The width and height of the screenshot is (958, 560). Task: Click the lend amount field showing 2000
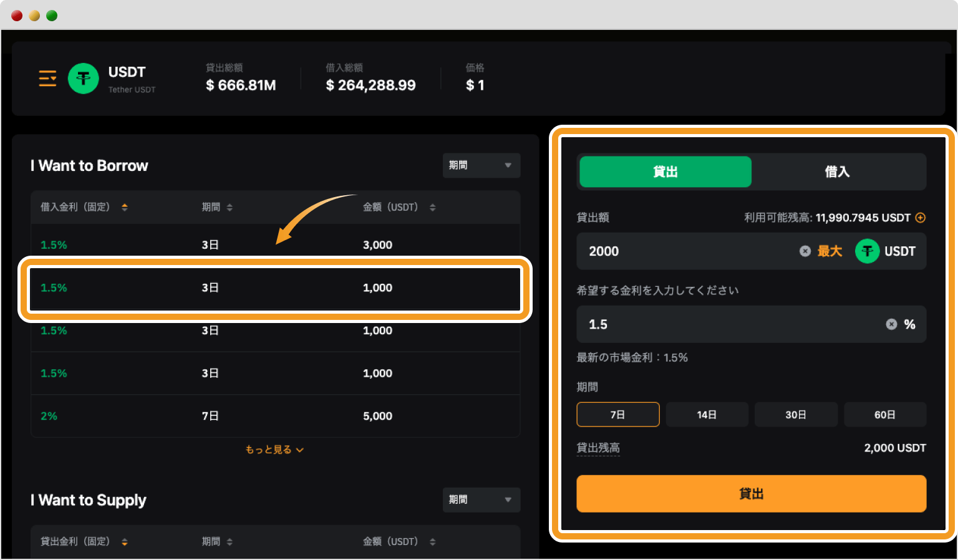pyautogui.click(x=752, y=251)
